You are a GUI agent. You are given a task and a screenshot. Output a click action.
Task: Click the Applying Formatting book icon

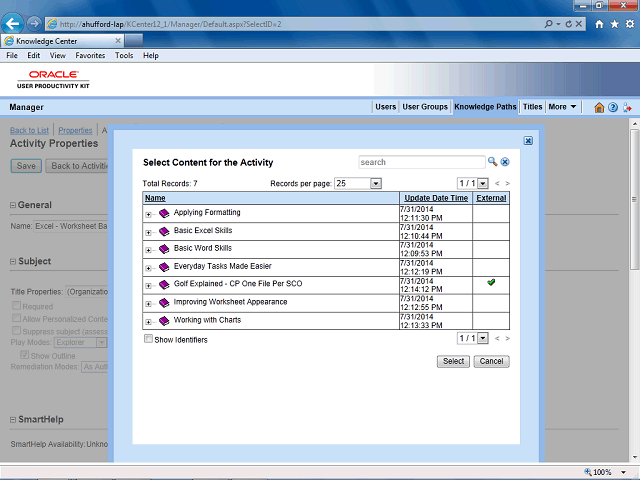click(164, 213)
